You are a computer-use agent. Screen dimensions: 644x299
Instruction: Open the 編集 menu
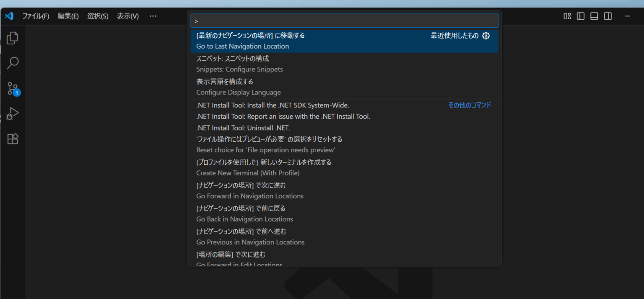(x=68, y=16)
